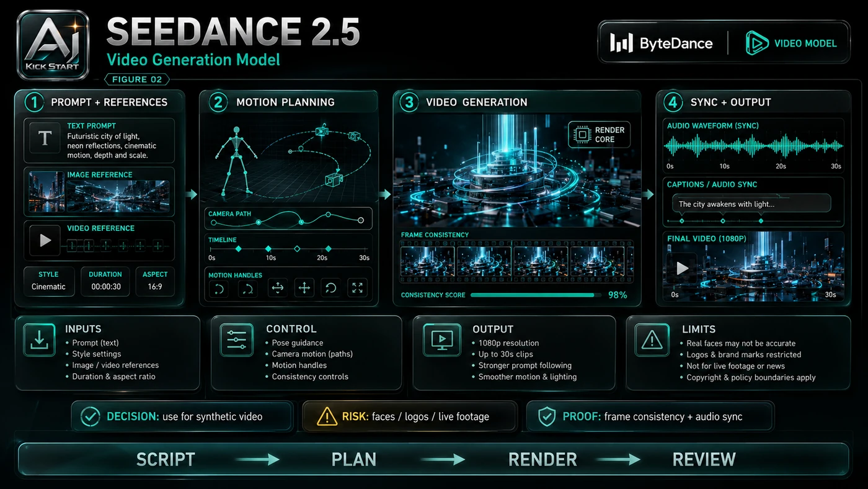Click the Audio Waveform (Sync) display

point(753,146)
